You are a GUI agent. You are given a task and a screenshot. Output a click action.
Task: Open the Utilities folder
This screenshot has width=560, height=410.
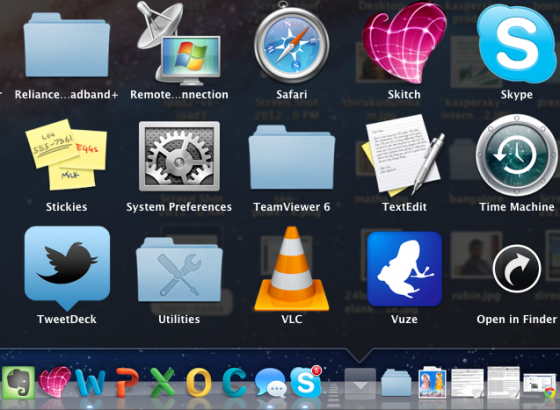(179, 270)
